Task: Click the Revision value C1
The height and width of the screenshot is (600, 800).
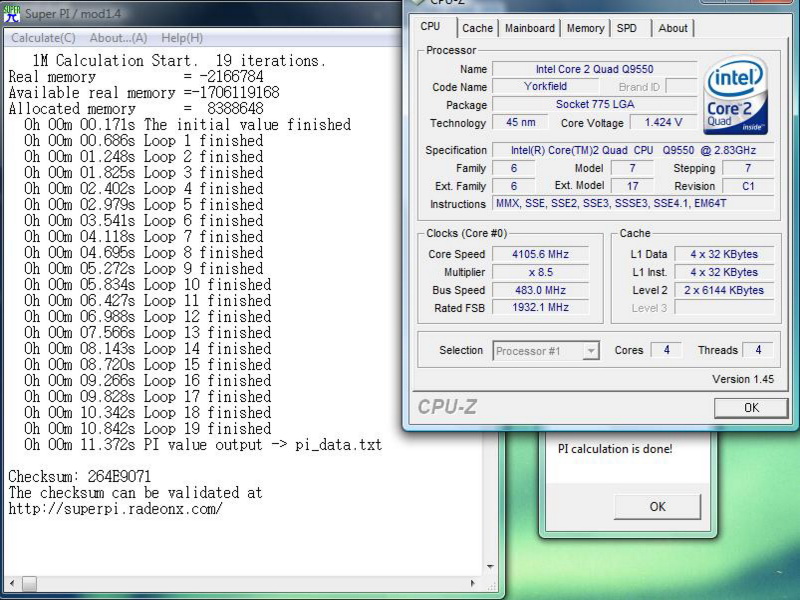Action: (x=748, y=186)
